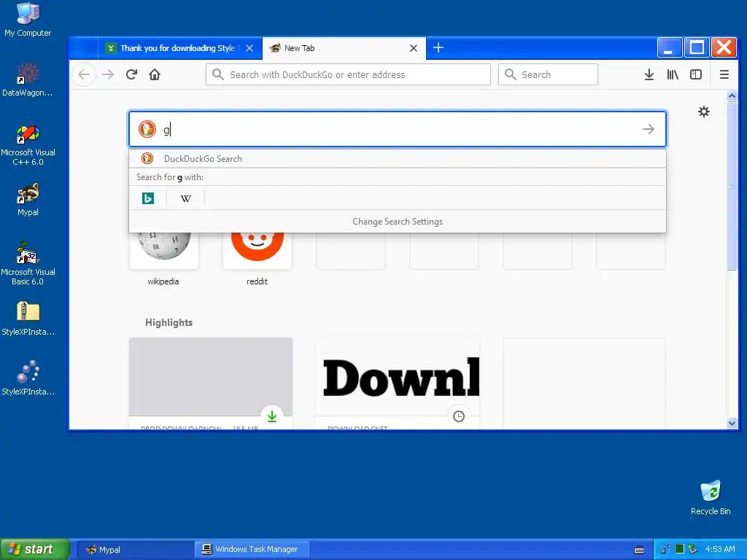Click in the page search field containing g
Viewport: 747px width, 560px height.
(398, 129)
